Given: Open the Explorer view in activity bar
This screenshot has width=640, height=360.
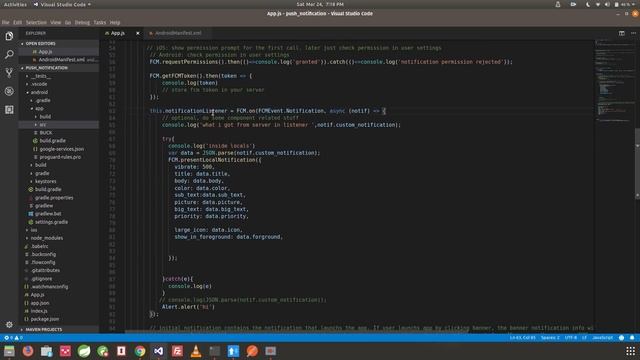Looking at the screenshot, I should coord(9,36).
